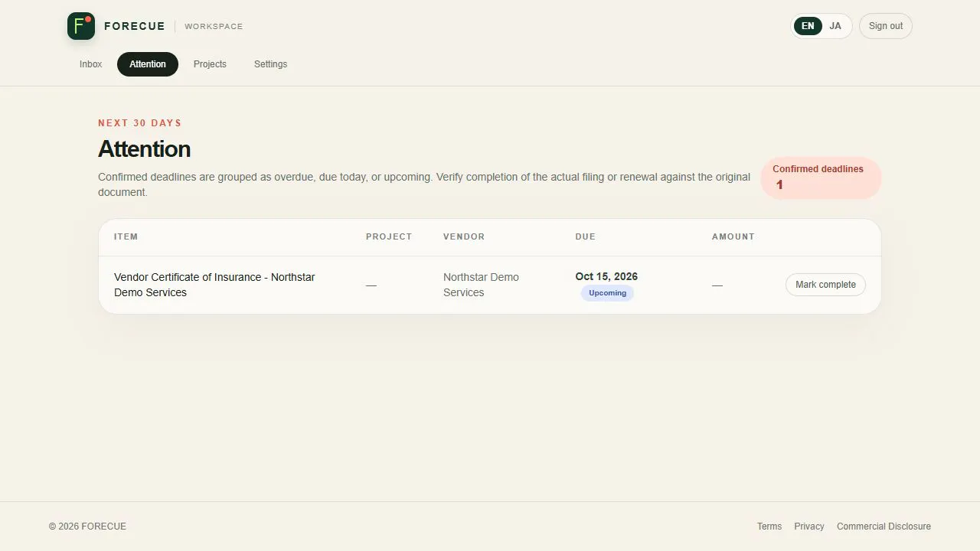Click the Oct 15, 2026 due date

click(606, 276)
